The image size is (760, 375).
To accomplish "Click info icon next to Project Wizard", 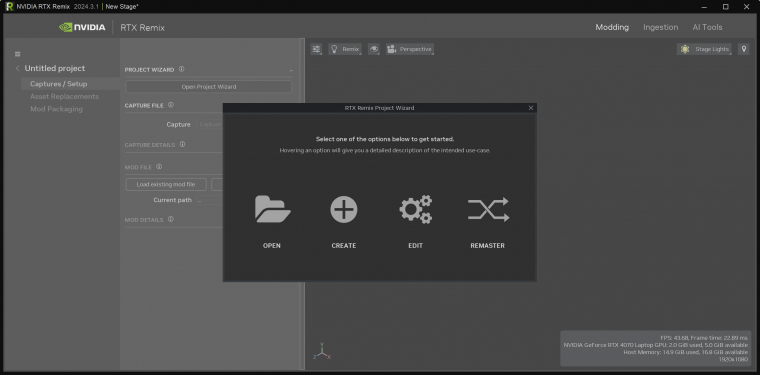I will [x=181, y=69].
